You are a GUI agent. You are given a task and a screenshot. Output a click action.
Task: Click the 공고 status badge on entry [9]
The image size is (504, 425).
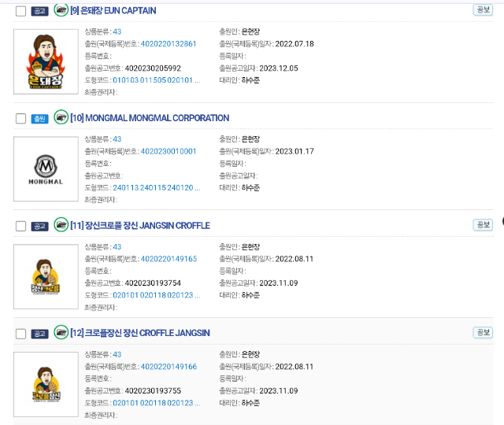coord(39,11)
